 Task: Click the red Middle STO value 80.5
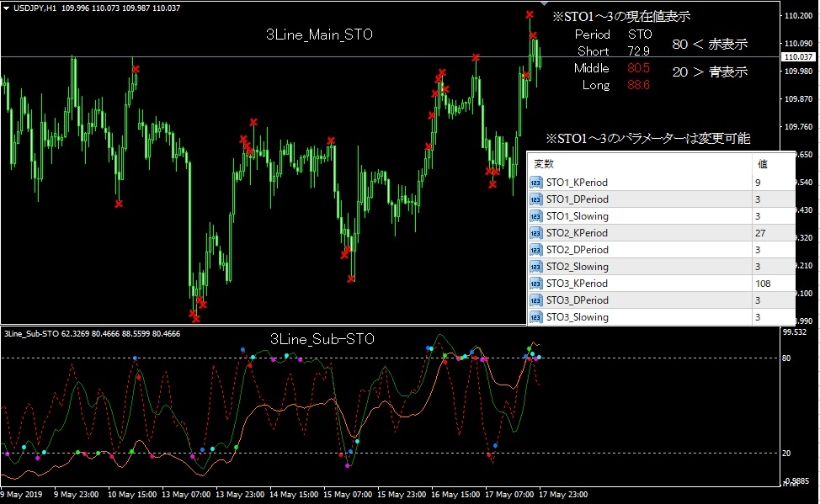tap(638, 68)
